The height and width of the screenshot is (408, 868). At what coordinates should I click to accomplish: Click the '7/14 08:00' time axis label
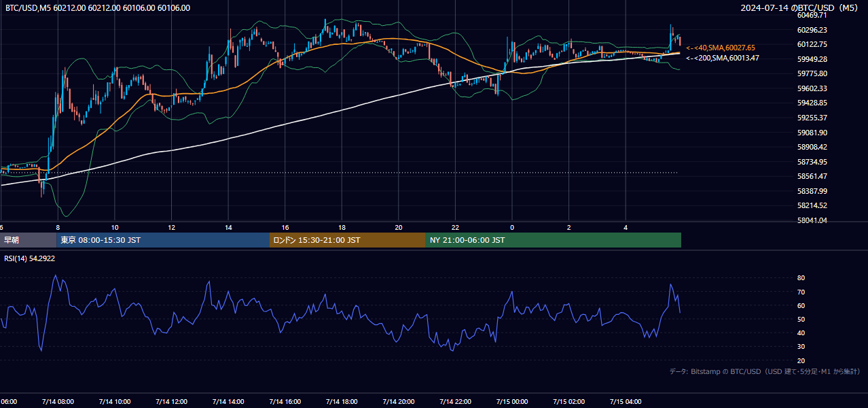(x=58, y=401)
